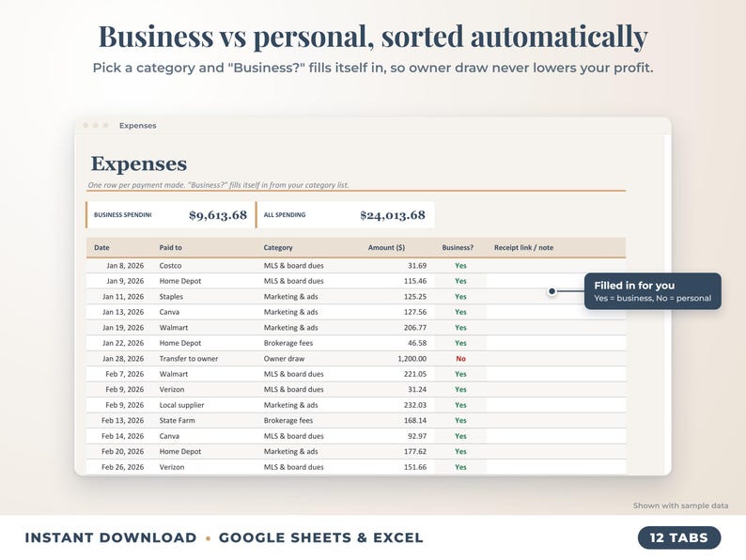746x560 pixels.
Task: Select the Paid to column header
Action: [x=170, y=247]
